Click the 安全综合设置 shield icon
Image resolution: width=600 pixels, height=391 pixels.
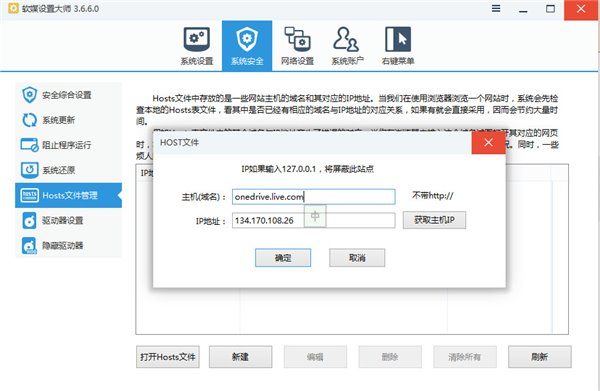click(29, 95)
